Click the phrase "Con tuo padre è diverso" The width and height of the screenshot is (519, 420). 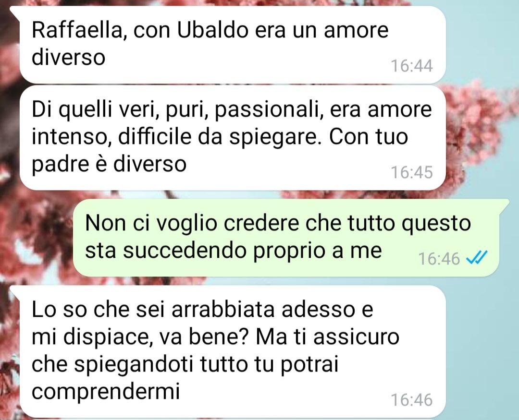tap(220, 150)
